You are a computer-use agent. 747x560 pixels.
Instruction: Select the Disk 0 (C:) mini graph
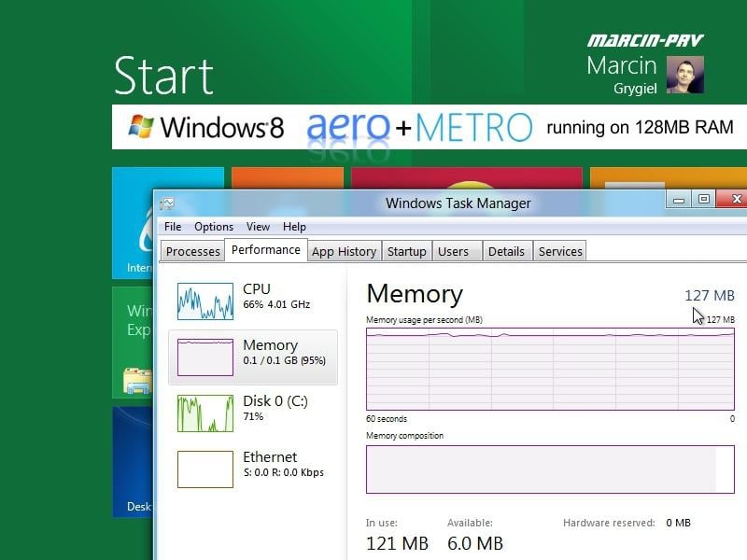click(205, 413)
